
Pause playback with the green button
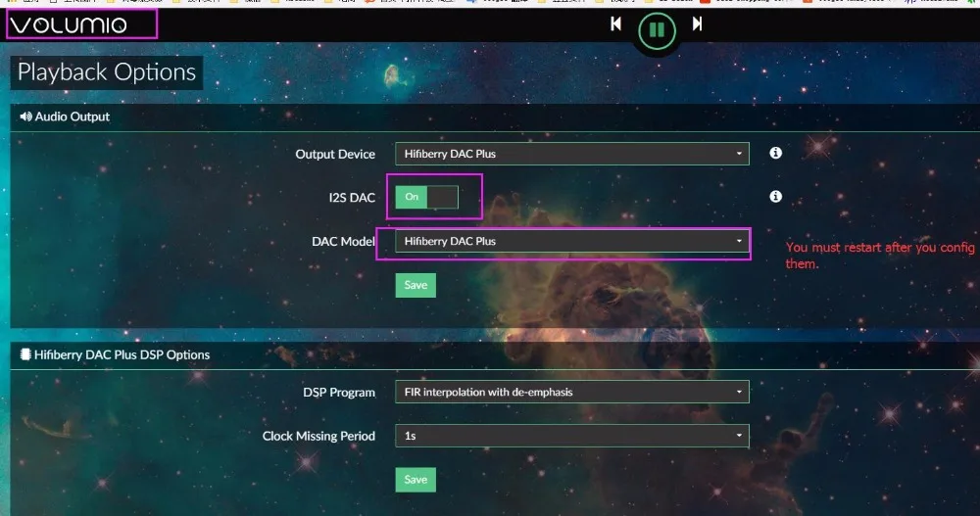657,30
